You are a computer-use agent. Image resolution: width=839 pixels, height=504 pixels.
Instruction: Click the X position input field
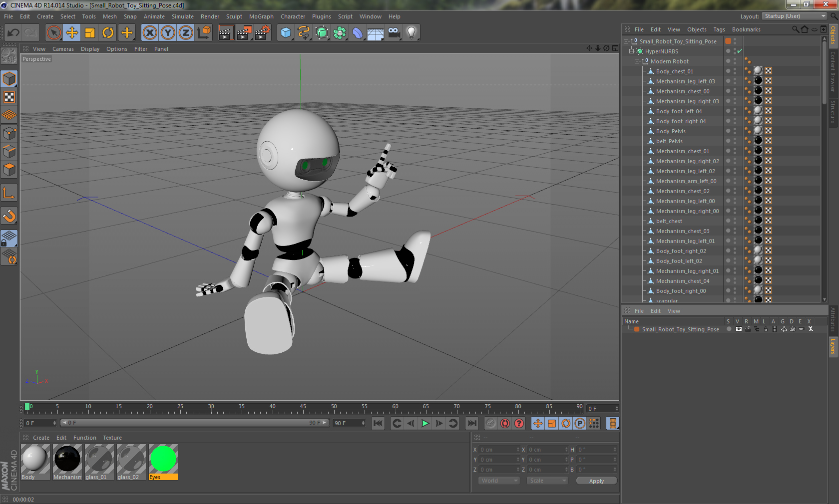[499, 450]
